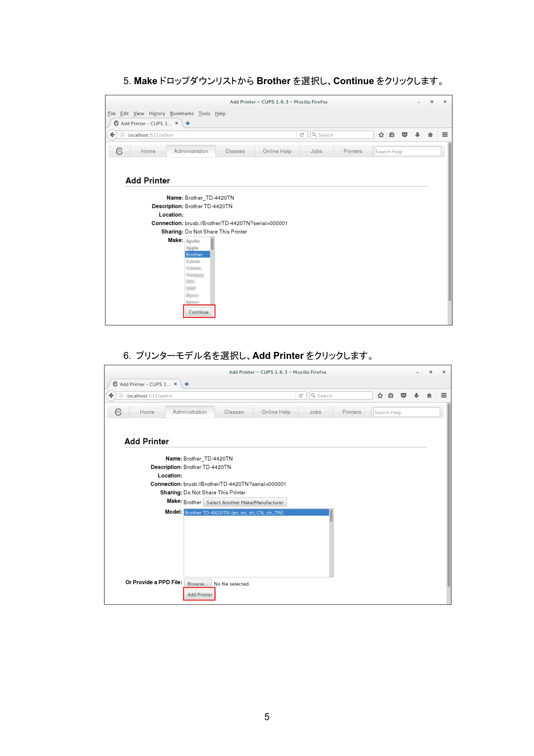Open the Printers tab in step 6 CUPS page
The width and height of the screenshot is (534, 756).
(x=352, y=412)
